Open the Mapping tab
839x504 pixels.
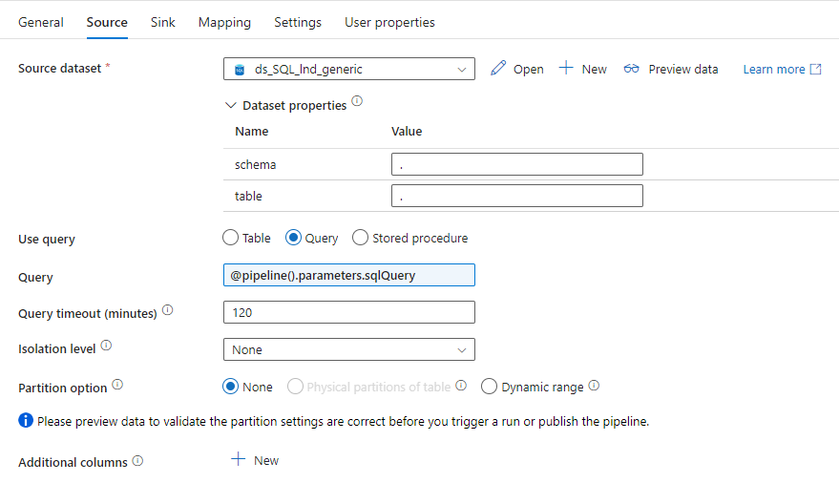[x=224, y=22]
